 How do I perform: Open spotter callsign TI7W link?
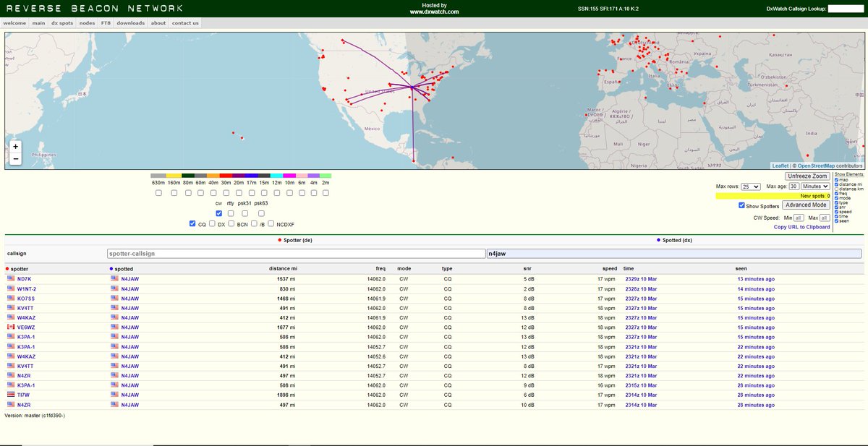pyautogui.click(x=24, y=395)
